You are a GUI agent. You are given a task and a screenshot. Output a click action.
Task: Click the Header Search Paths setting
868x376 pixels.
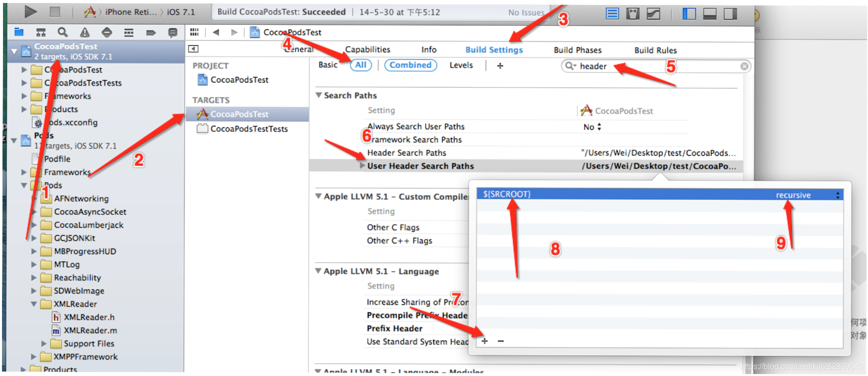[407, 153]
